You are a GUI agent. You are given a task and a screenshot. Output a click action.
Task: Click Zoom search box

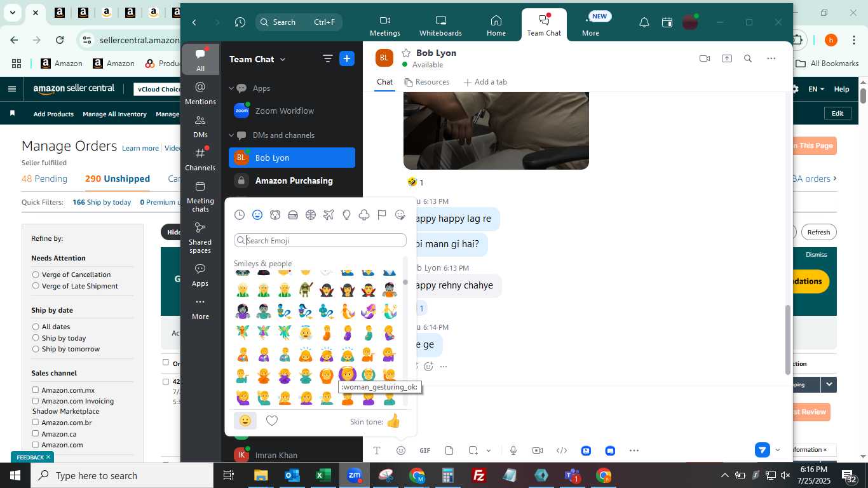[299, 22]
